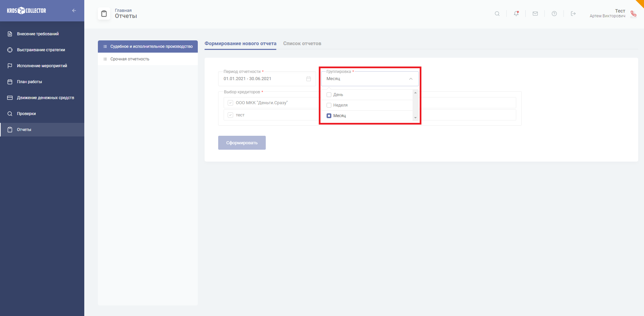Open Проверки menu

pos(42,114)
